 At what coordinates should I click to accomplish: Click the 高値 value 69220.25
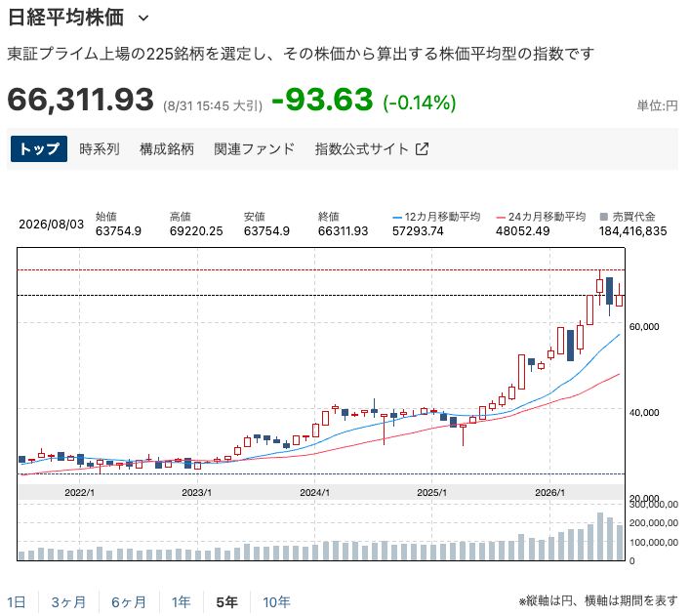196,231
